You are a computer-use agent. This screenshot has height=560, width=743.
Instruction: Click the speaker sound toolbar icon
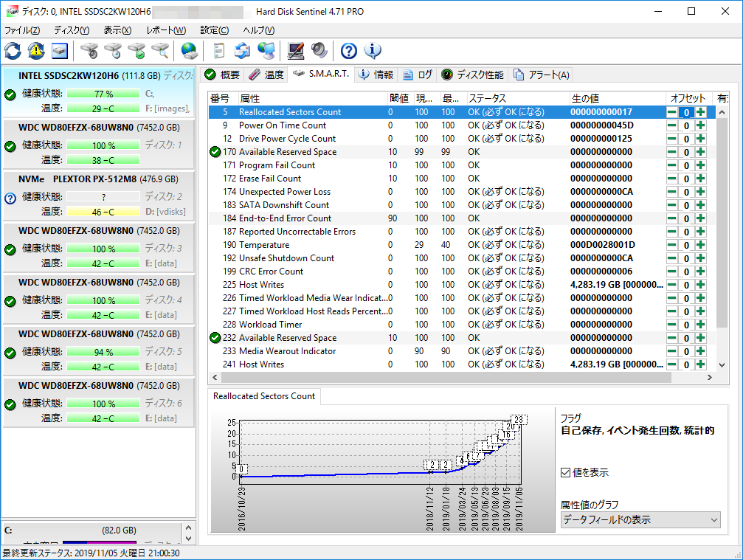pyautogui.click(x=319, y=51)
